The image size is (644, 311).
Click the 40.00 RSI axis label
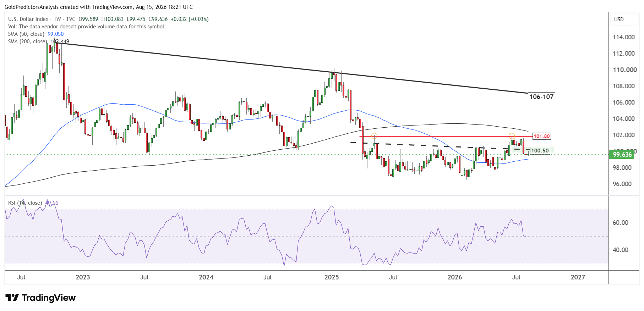[621, 250]
